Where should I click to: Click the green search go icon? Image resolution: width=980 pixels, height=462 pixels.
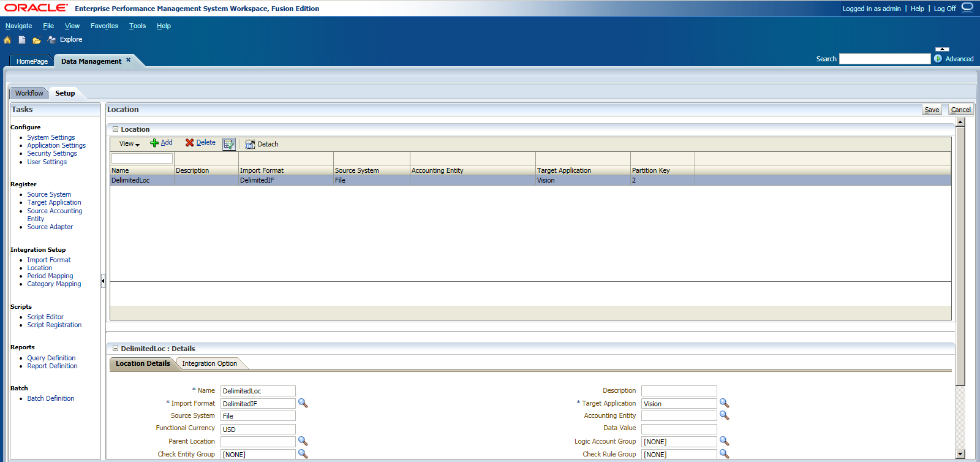point(938,59)
